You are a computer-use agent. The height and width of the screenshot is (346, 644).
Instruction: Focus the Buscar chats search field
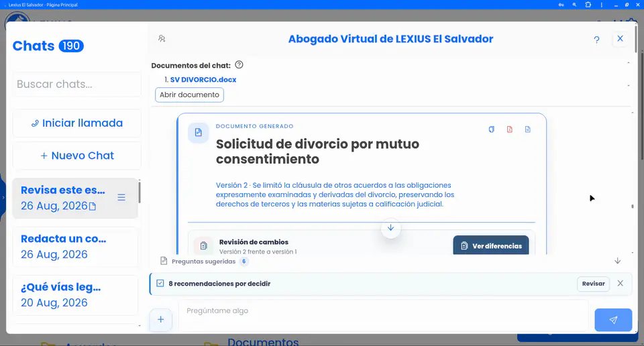(x=76, y=84)
